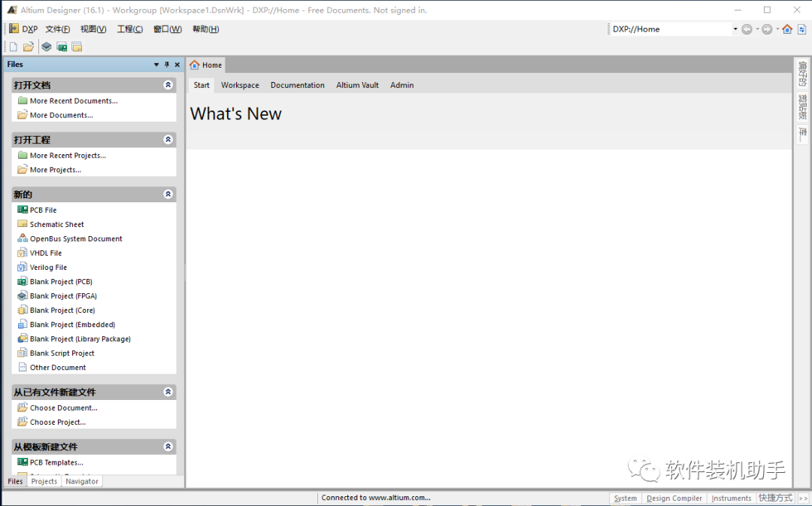The width and height of the screenshot is (812, 506).
Task: Pin the Files panel
Action: point(167,65)
